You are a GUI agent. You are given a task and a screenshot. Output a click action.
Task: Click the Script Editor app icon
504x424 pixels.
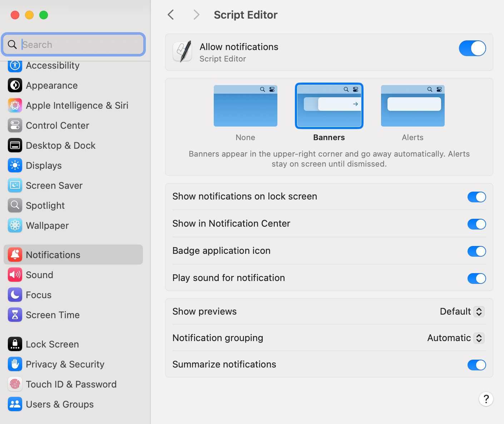coord(182,52)
